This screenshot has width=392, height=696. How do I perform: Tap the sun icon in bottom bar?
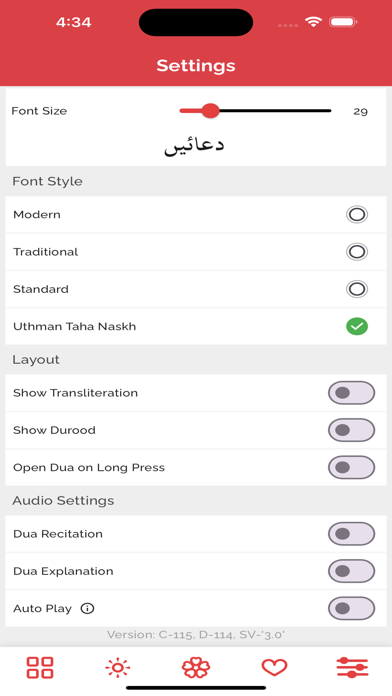[118, 668]
